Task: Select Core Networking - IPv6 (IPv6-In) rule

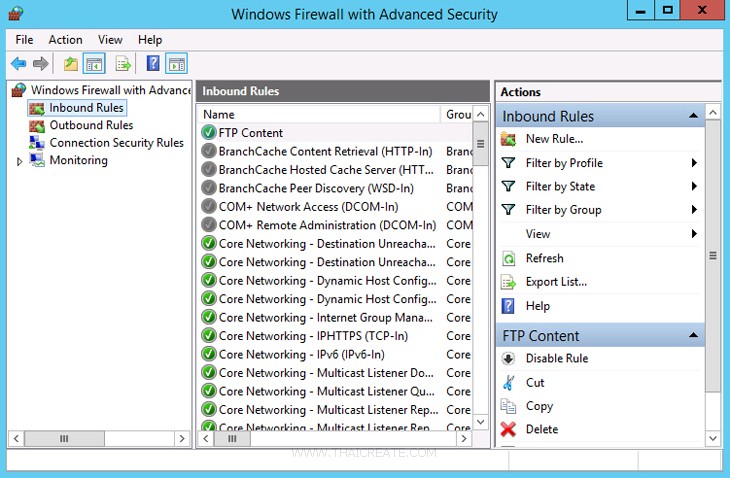Action: pyautogui.click(x=336, y=355)
